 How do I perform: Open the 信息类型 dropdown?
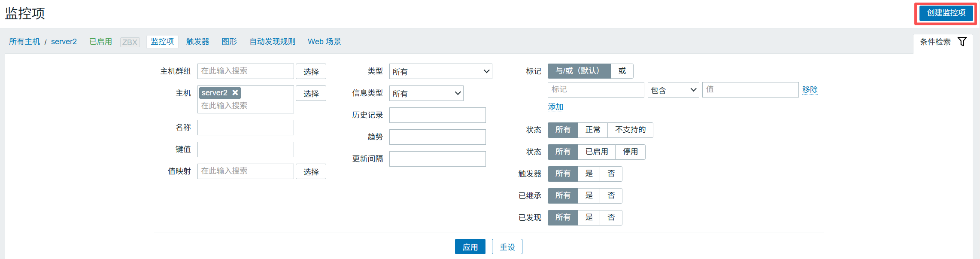coord(426,93)
